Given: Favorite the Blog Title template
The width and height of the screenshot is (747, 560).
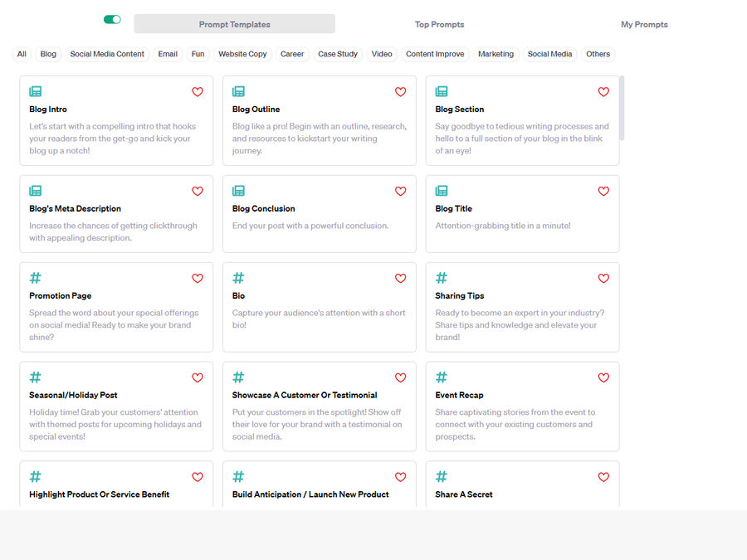Looking at the screenshot, I should [603, 192].
